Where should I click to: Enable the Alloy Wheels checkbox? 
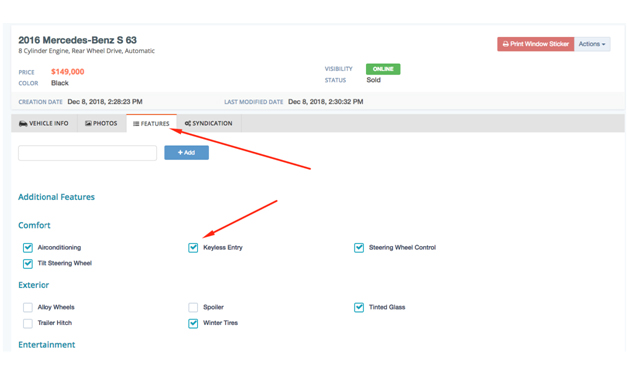(x=28, y=307)
